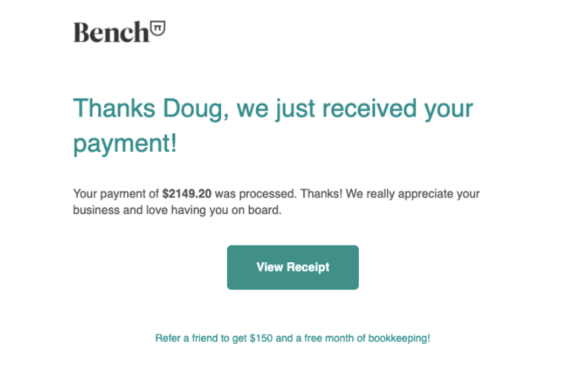
Task: Click the word payment! in the heading
Action: tap(125, 145)
